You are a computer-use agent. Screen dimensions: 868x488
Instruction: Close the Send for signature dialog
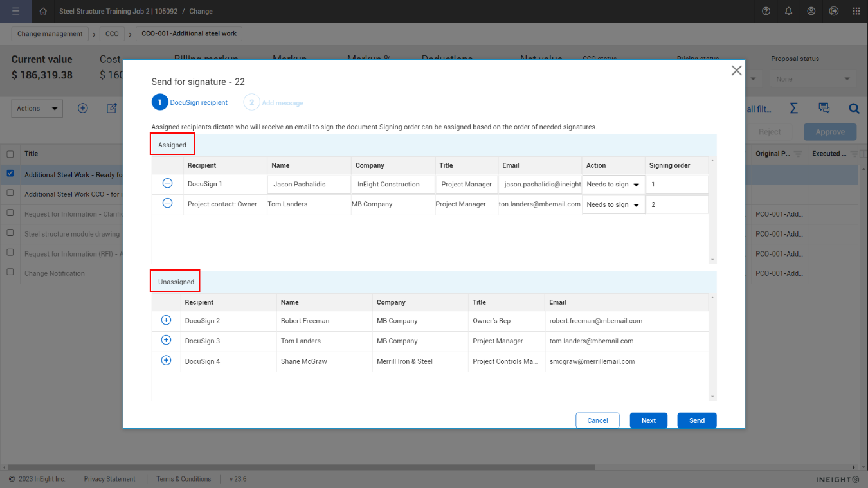point(736,71)
